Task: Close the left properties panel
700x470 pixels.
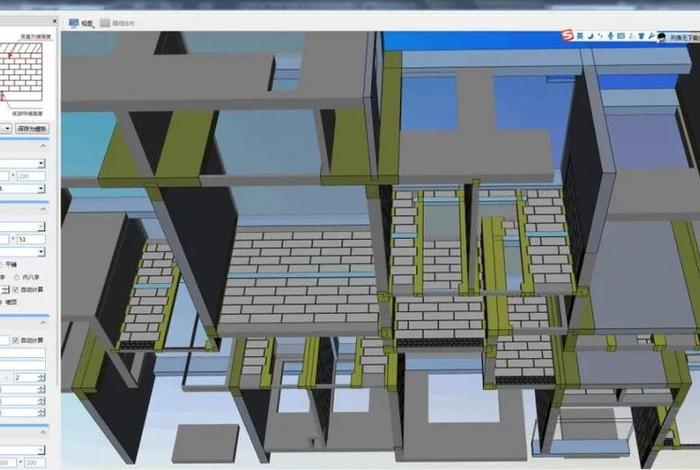Action: (x=54, y=21)
